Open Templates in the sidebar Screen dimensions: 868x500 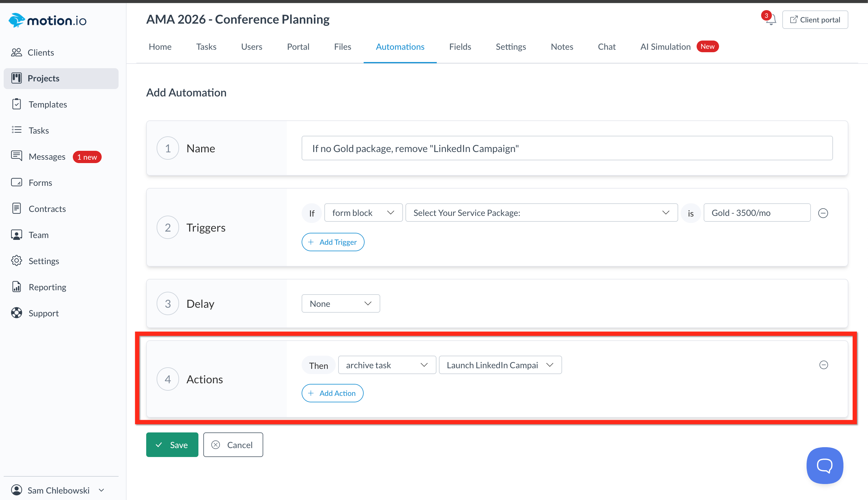point(47,104)
